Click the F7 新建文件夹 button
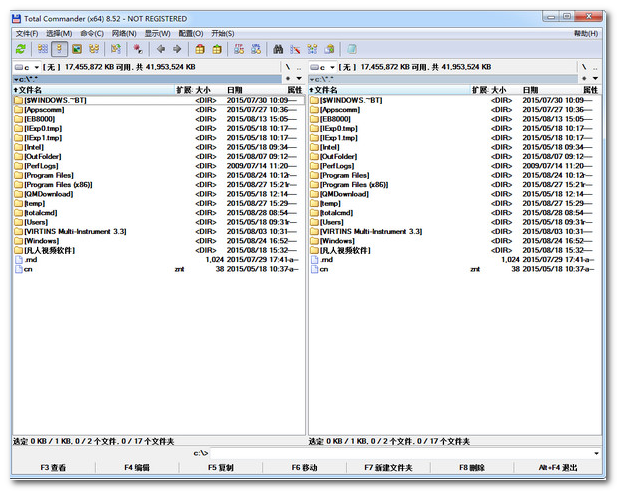The image size is (617, 491). [x=388, y=468]
